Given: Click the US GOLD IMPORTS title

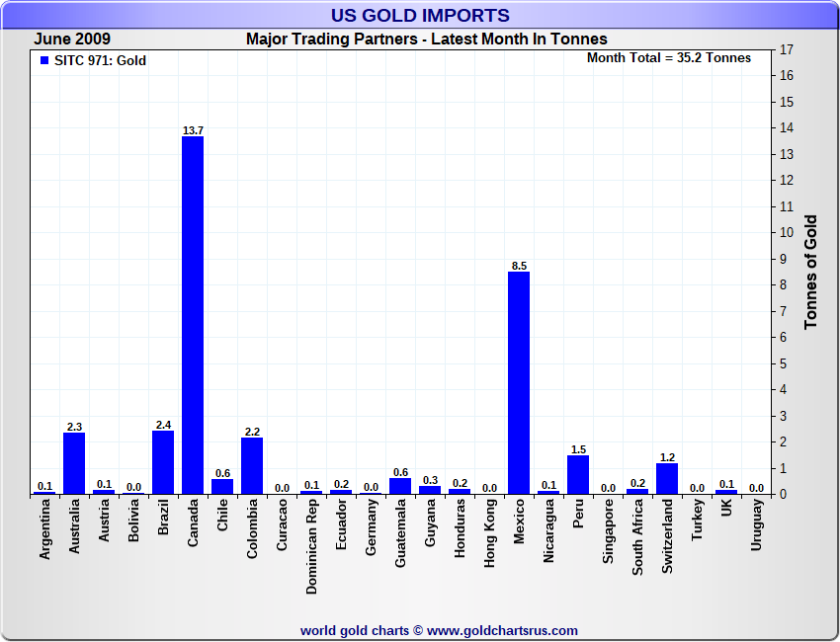Looking at the screenshot, I should (x=420, y=16).
